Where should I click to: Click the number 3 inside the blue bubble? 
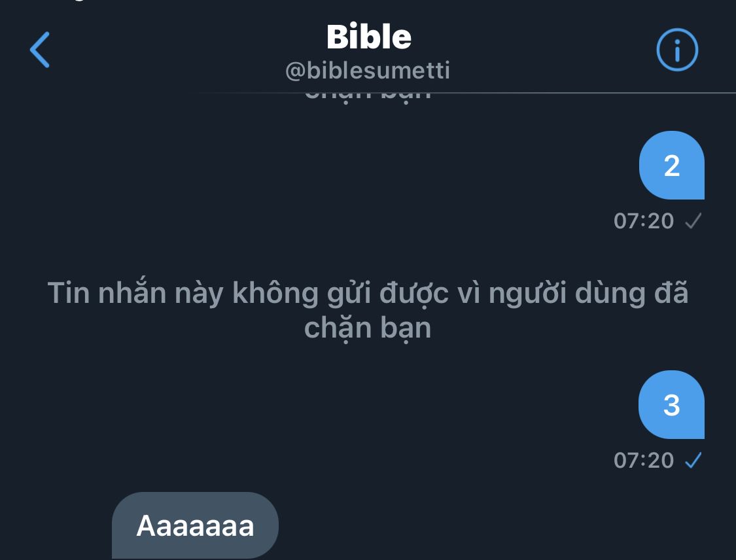point(672,405)
